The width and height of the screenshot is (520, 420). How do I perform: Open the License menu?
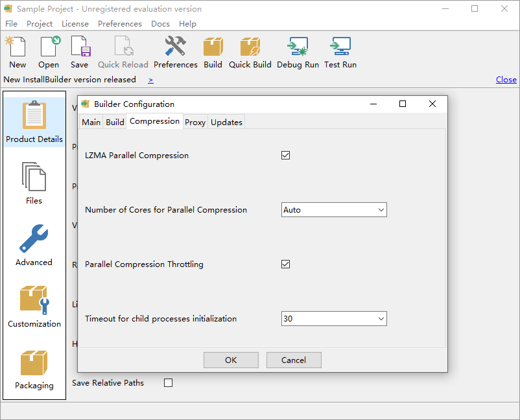(x=75, y=24)
